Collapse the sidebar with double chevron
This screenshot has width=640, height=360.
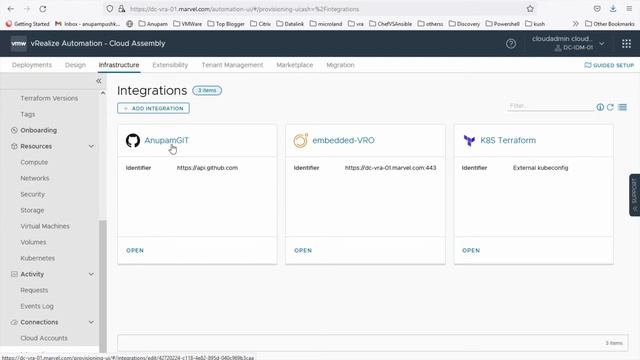click(98, 81)
